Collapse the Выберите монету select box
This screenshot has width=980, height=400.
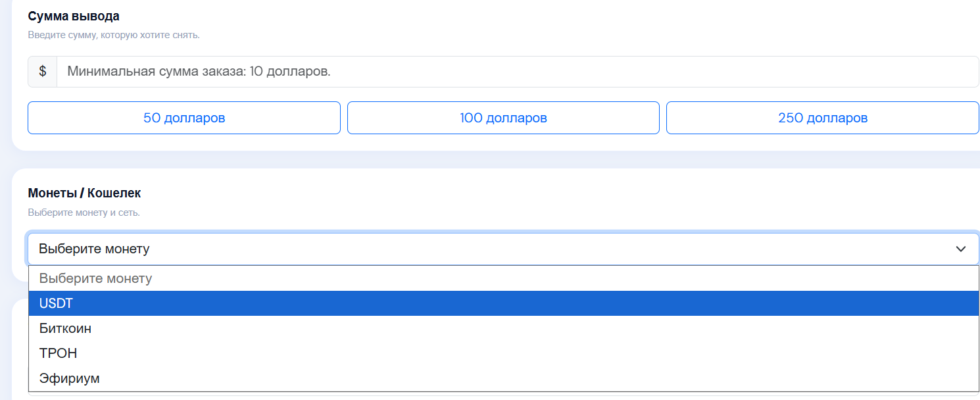point(503,249)
